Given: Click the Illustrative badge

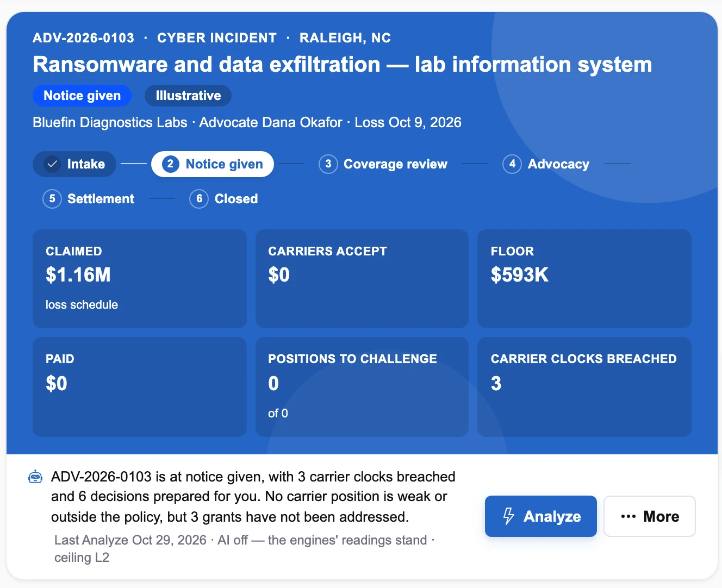Looking at the screenshot, I should 188,96.
